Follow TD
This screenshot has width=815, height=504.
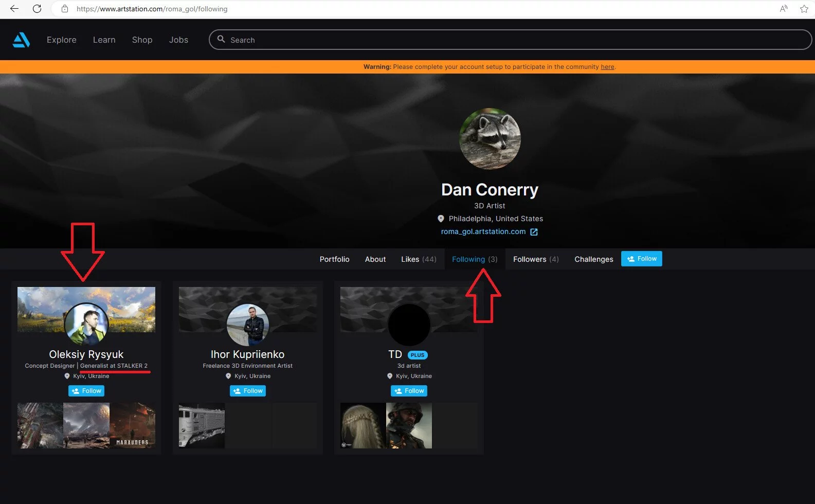(409, 391)
